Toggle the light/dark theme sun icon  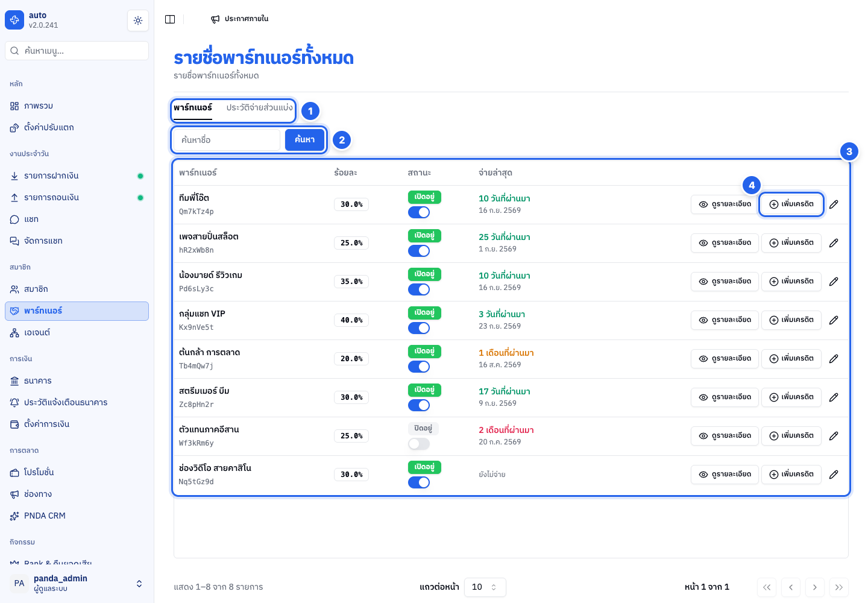pos(138,21)
